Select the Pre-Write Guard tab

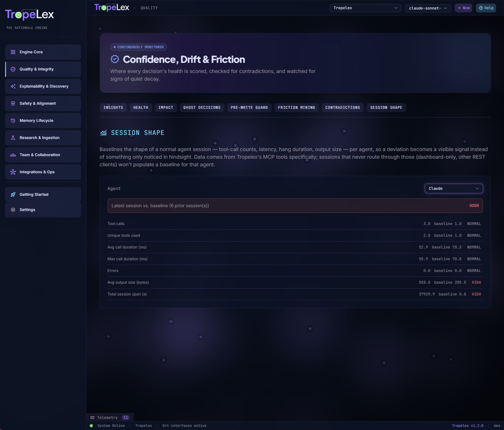[249, 108]
